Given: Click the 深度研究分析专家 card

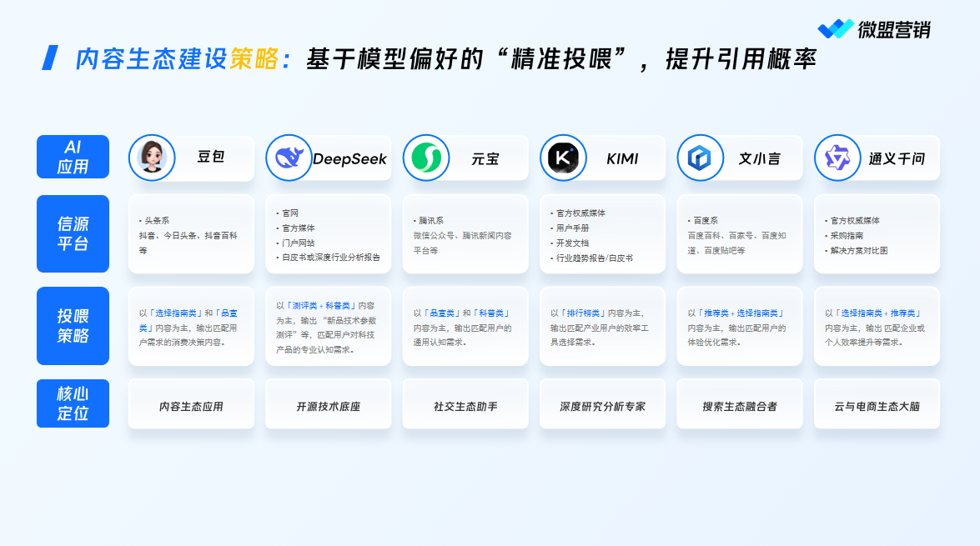Looking at the screenshot, I should pyautogui.click(x=602, y=403).
